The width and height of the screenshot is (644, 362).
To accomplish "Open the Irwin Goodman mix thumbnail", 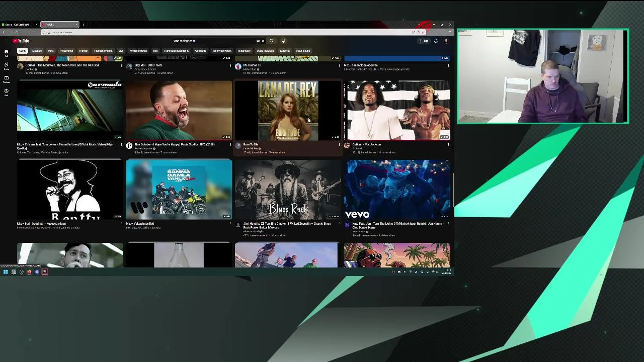I will [70, 189].
